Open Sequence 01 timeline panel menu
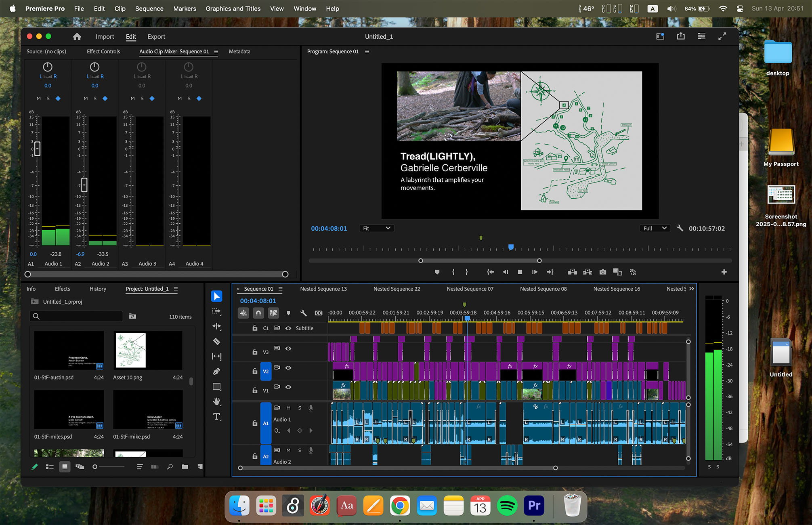The image size is (812, 525). pyautogui.click(x=280, y=289)
